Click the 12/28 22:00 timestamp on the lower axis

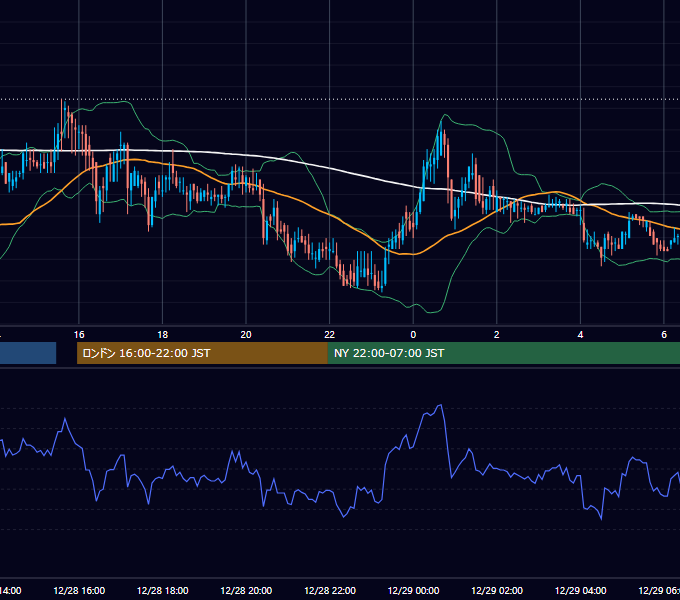coord(330,590)
